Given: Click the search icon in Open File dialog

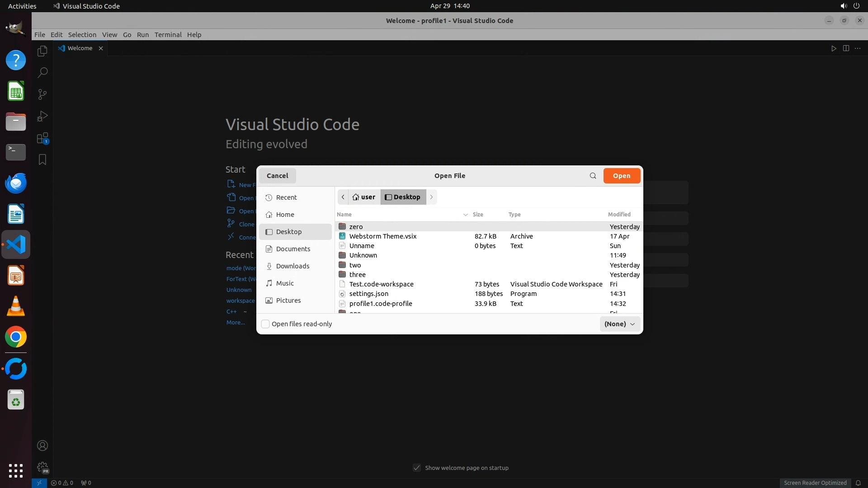Looking at the screenshot, I should tap(593, 176).
